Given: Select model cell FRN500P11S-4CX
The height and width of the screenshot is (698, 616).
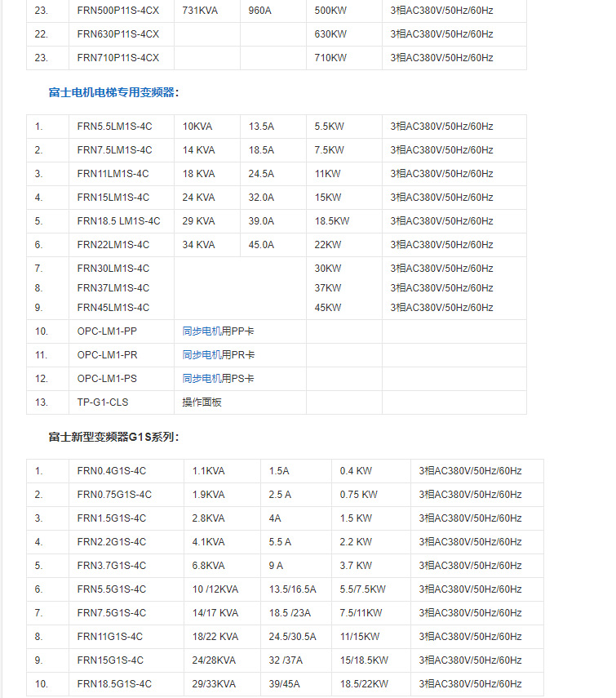Looking at the screenshot, I should pyautogui.click(x=122, y=11).
